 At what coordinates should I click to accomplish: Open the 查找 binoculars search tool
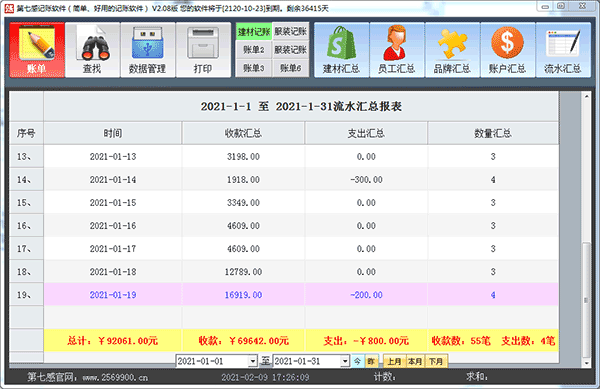pos(92,50)
